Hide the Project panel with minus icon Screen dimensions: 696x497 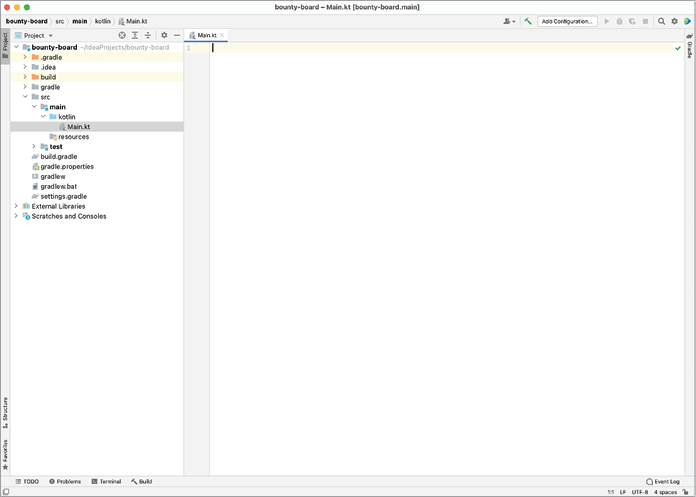[177, 35]
